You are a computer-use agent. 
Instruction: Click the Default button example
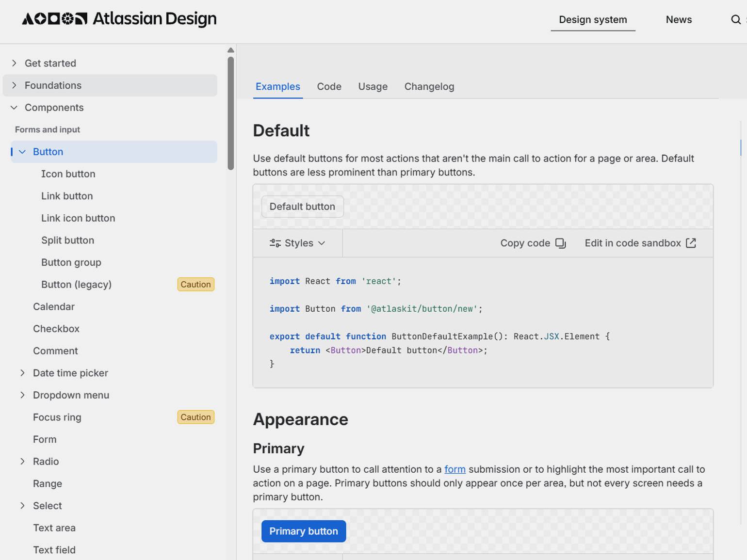pyautogui.click(x=302, y=207)
